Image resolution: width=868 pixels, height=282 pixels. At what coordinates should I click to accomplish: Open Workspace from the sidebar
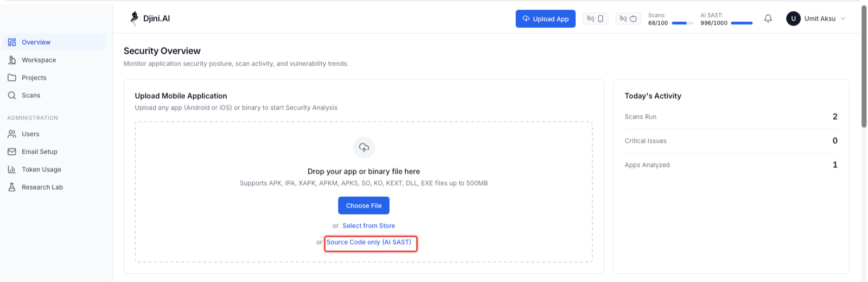[x=54, y=60]
